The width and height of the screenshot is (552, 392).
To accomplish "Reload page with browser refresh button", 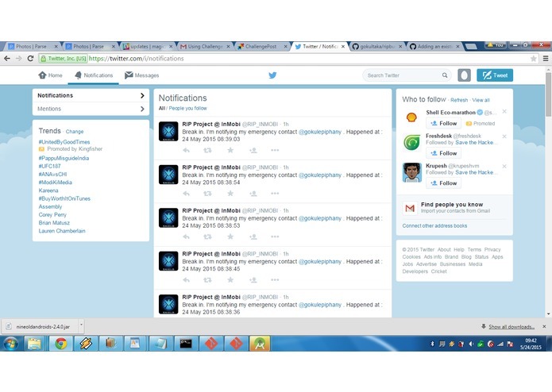I will tap(31, 59).
